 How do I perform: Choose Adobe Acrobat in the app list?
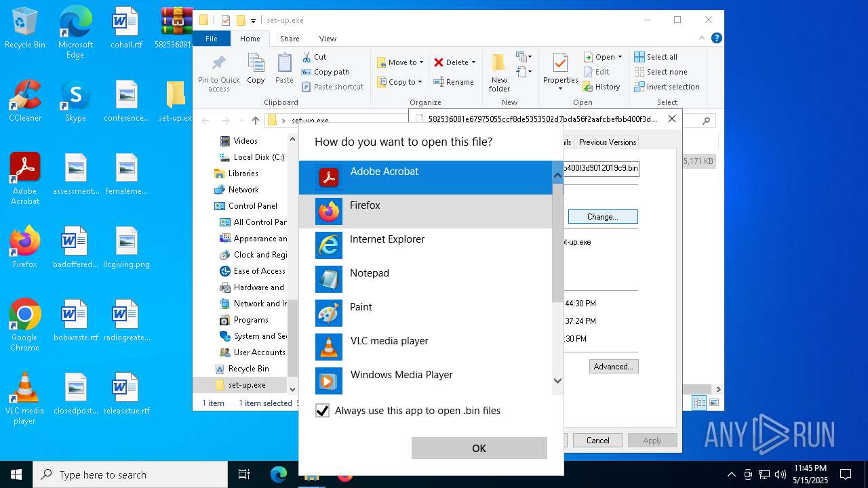click(425, 178)
